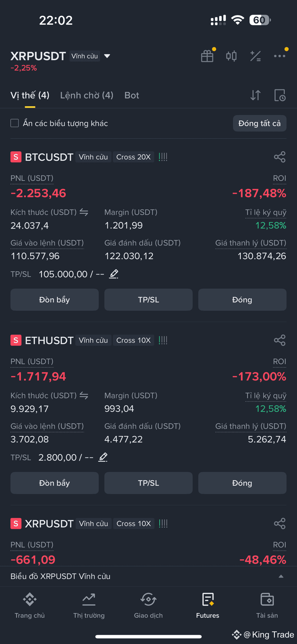Viewport: 297px width, 644px height.
Task: Share the ETHUSDT position
Action: [x=280, y=340]
